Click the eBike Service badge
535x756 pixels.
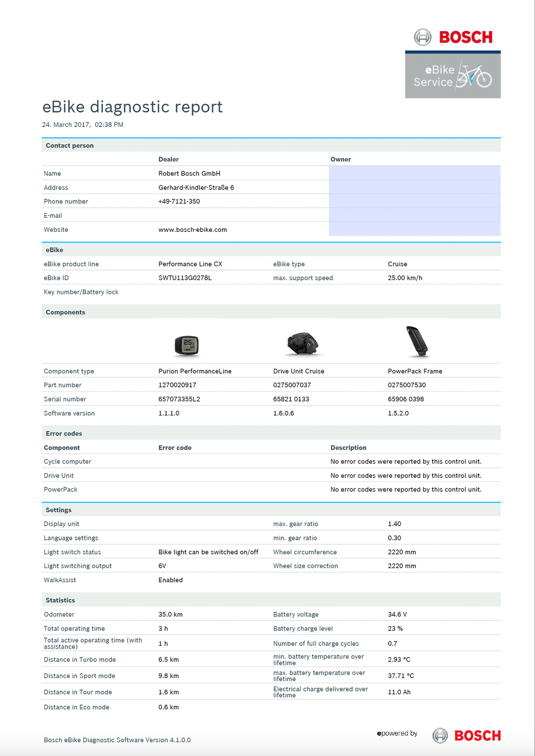click(x=452, y=76)
